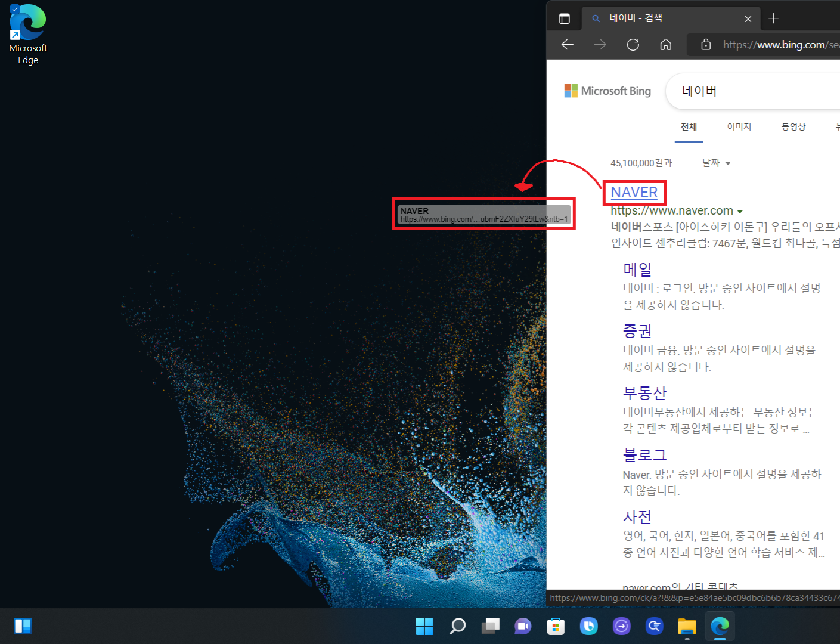Expand arrow beside https://www.naver.com
840x644 pixels.
(740, 212)
